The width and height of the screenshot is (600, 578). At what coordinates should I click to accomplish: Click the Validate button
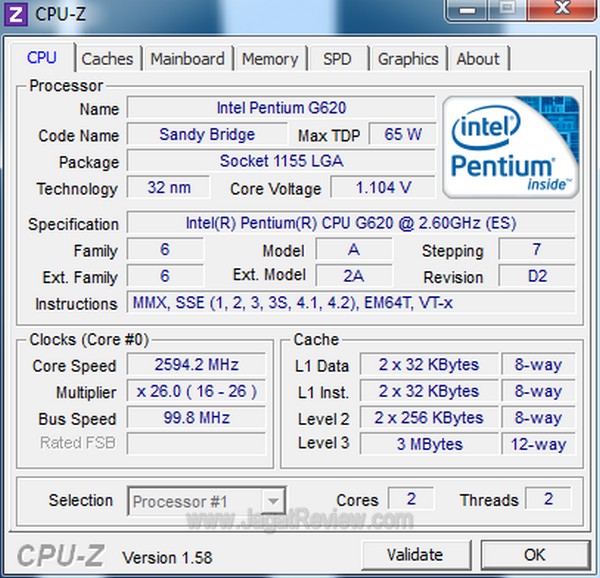(415, 555)
